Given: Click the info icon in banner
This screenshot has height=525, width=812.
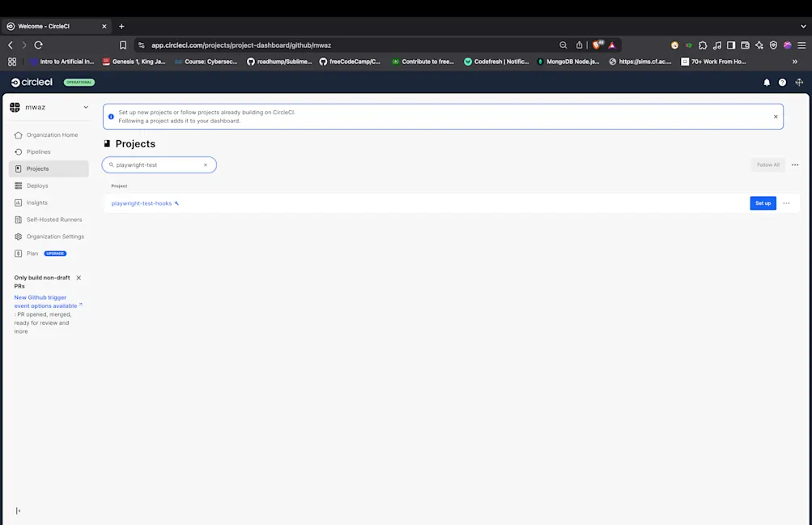Looking at the screenshot, I should click(111, 117).
